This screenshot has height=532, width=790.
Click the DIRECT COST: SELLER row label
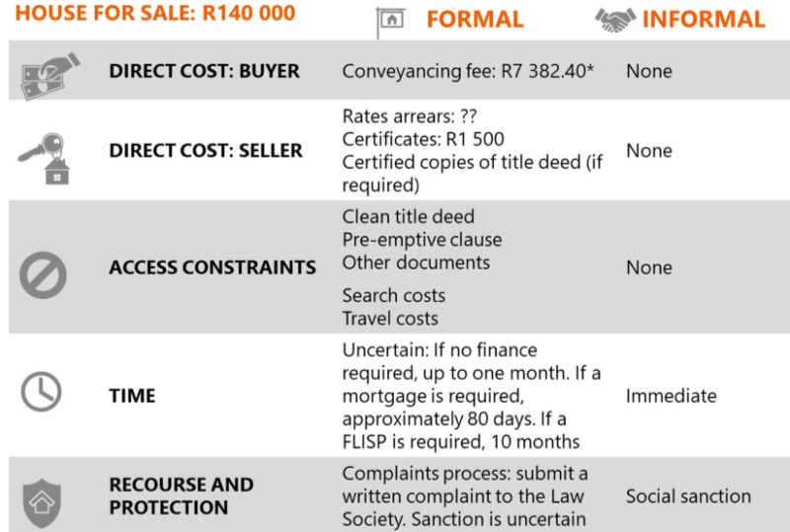(x=205, y=151)
